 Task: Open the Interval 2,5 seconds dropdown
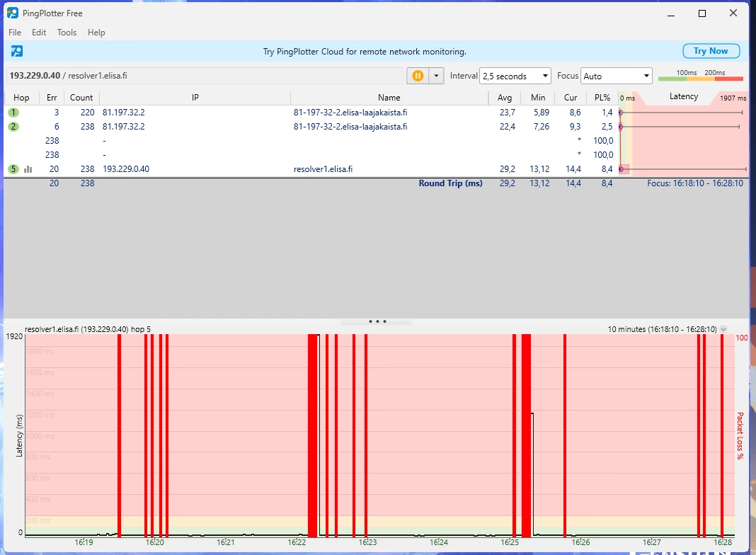(515, 76)
